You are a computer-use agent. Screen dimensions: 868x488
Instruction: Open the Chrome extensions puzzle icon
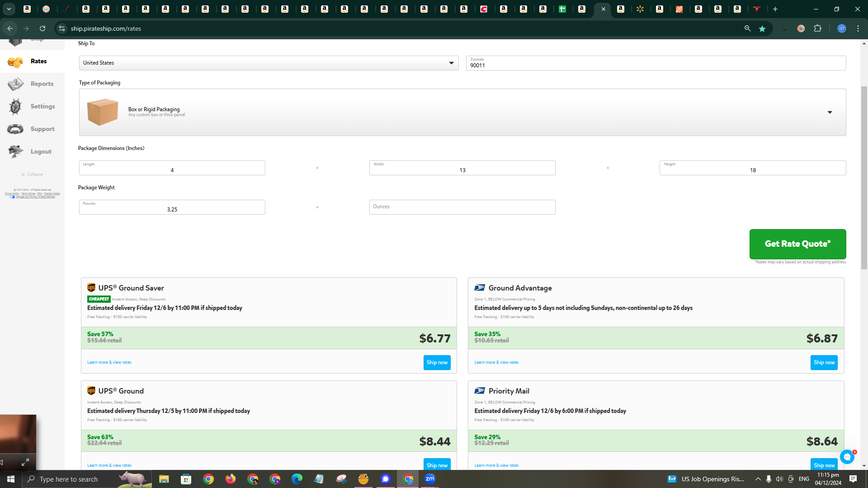click(x=817, y=28)
